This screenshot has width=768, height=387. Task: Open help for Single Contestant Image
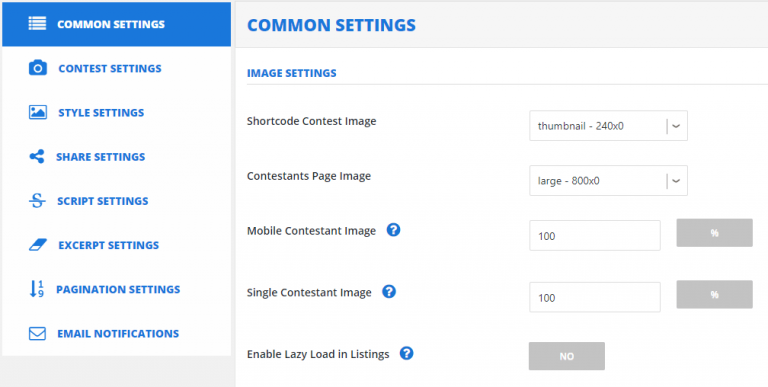tap(389, 292)
